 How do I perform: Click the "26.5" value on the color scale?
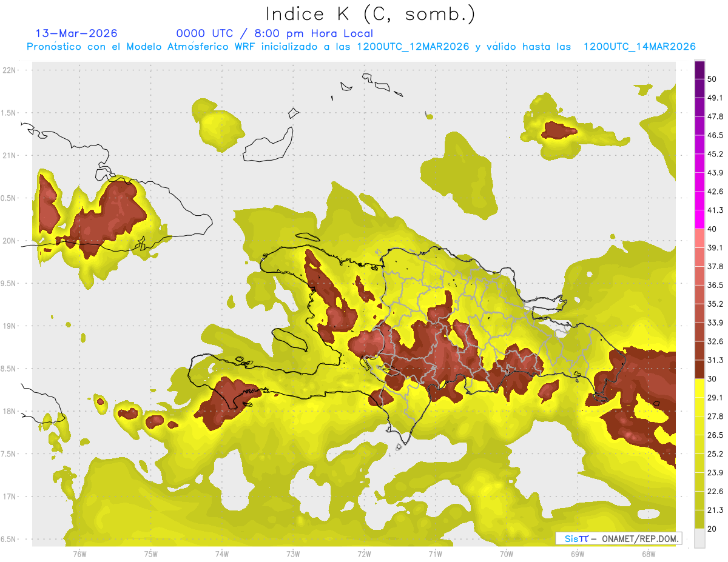[715, 435]
